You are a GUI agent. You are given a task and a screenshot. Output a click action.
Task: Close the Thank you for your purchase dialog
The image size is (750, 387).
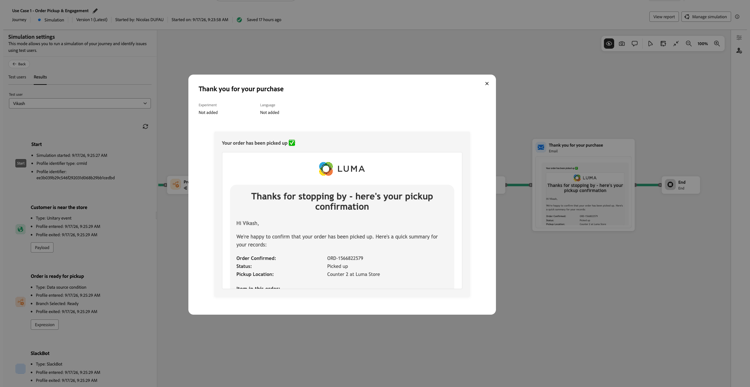(x=487, y=84)
